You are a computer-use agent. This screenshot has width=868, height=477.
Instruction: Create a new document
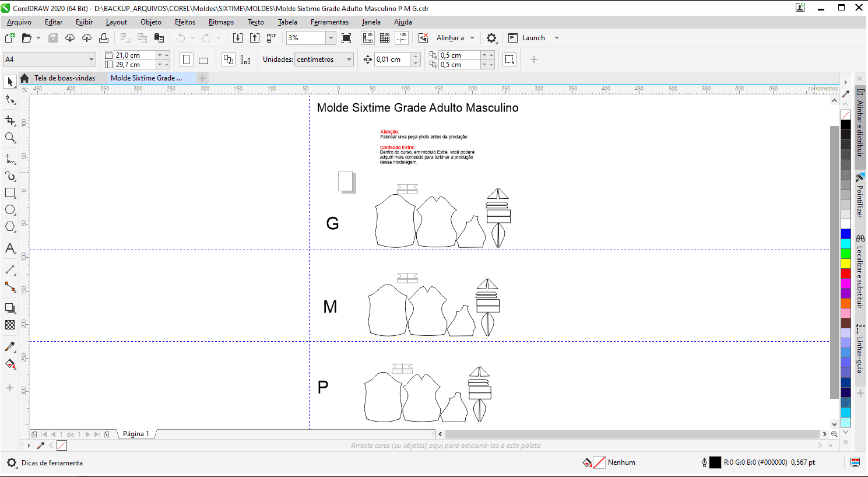pos(10,38)
